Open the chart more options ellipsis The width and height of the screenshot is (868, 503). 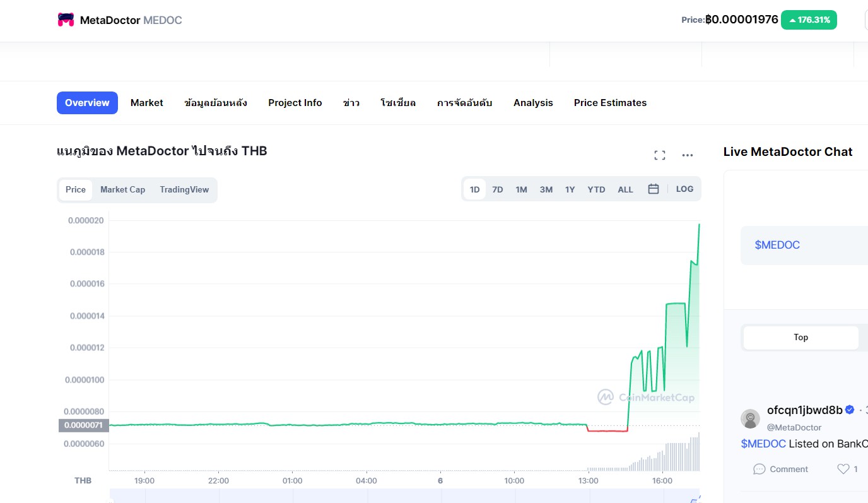click(688, 155)
